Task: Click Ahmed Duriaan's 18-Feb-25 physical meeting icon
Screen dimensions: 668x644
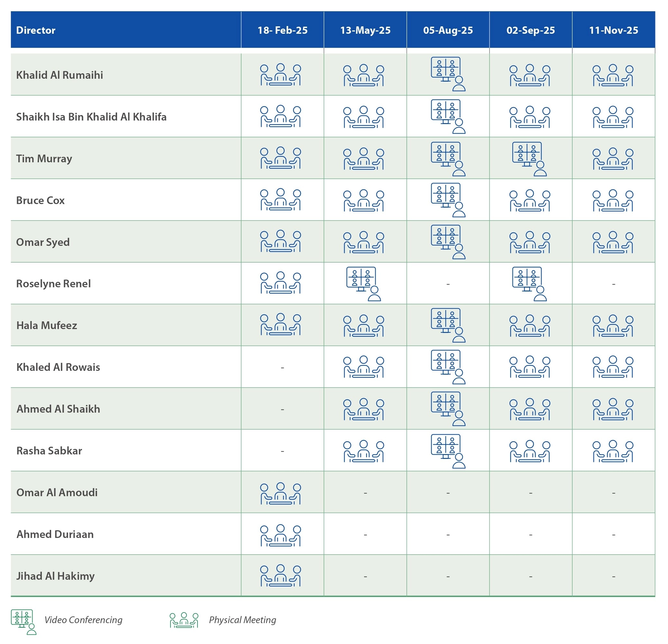Action: (280, 535)
